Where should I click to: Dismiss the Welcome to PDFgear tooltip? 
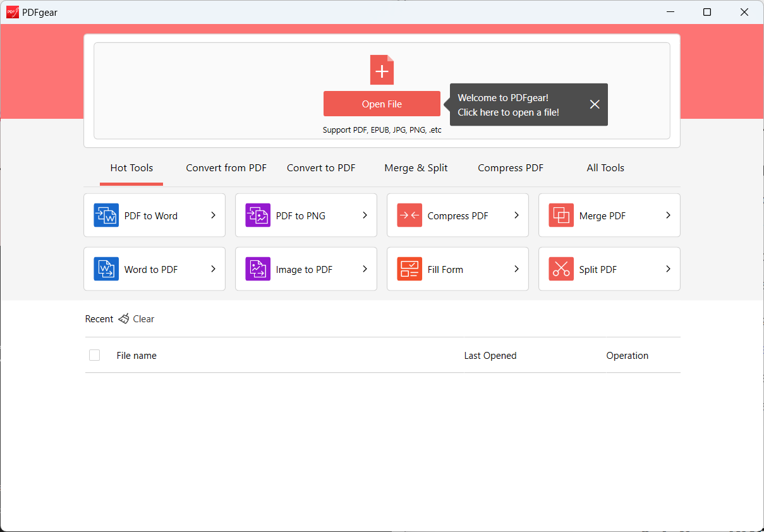point(595,104)
